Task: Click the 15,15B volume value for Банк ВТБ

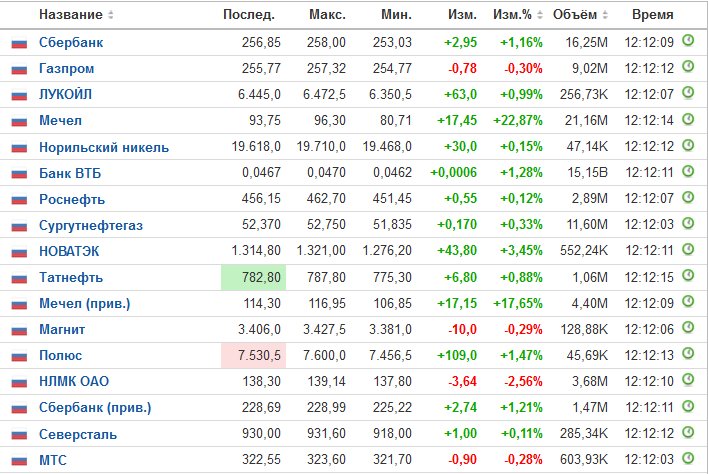Action: [x=587, y=172]
